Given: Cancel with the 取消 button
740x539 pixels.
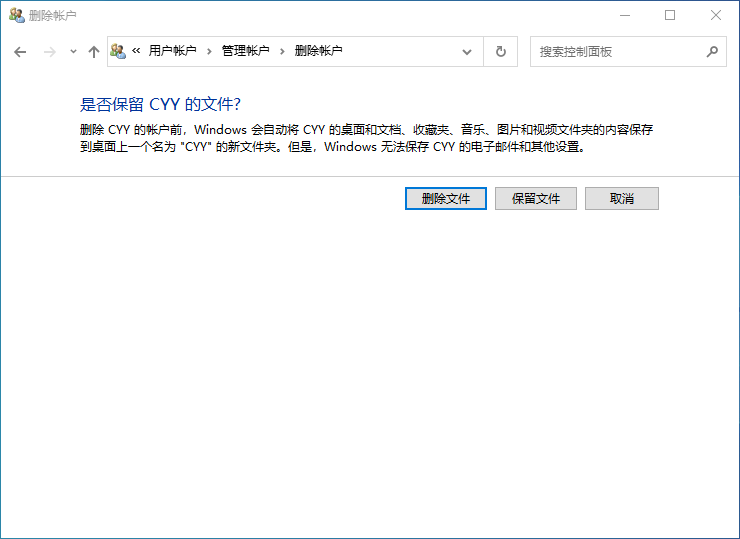Looking at the screenshot, I should click(x=621, y=198).
